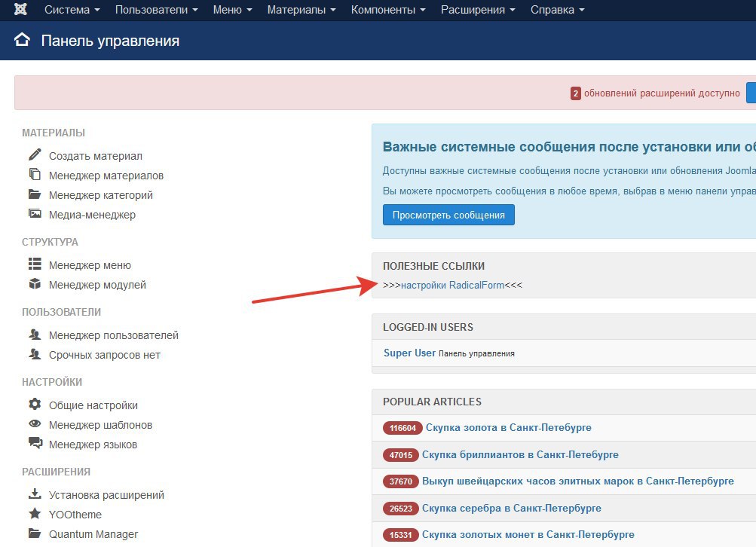Click user icon for Срочных запросов нет
Image resolution: width=756 pixels, height=547 pixels.
(x=35, y=354)
